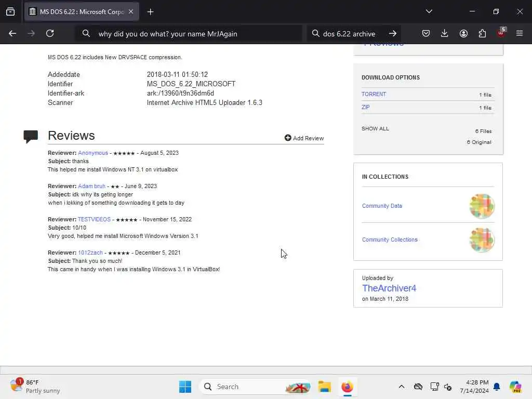The width and height of the screenshot is (532, 399).
Task: Open reviewer 1012zach profile
Action: 90,253
